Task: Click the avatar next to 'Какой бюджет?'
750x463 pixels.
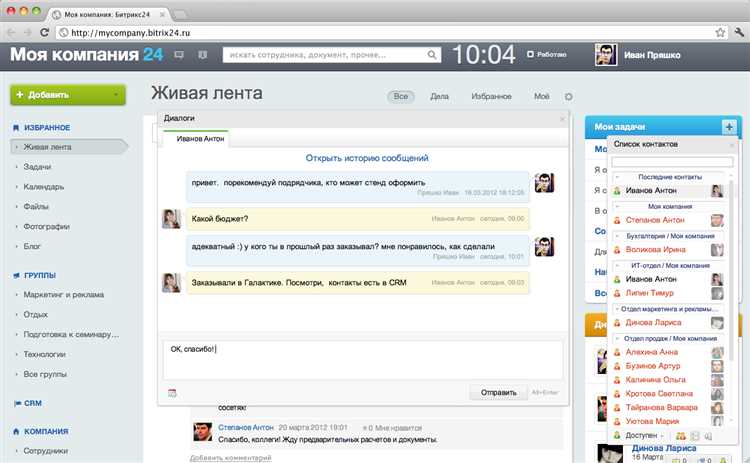Action: 171,219
